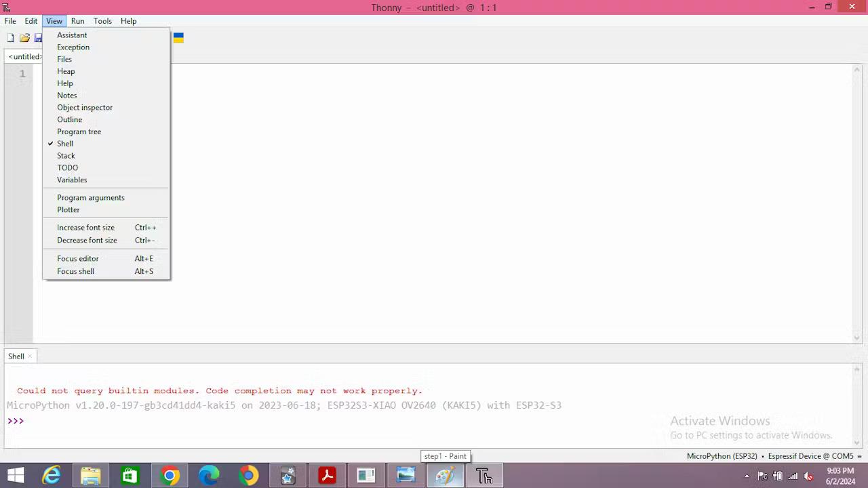Open the Run menu
Screen dimensions: 868x488
coord(77,21)
